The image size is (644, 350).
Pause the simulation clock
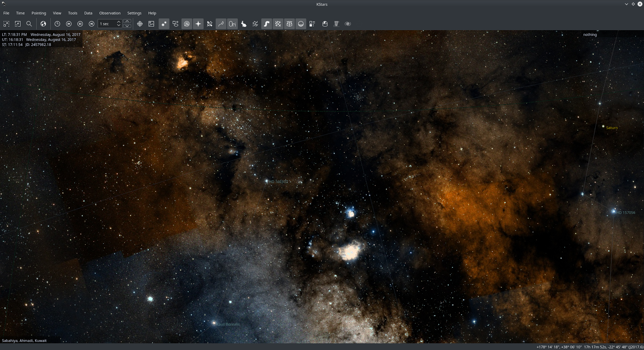[x=80, y=24]
